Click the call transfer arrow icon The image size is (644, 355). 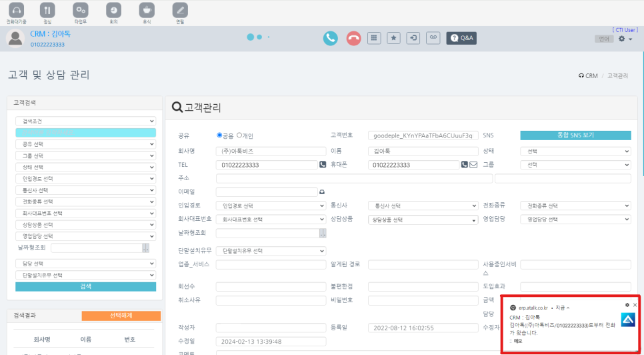coord(413,38)
